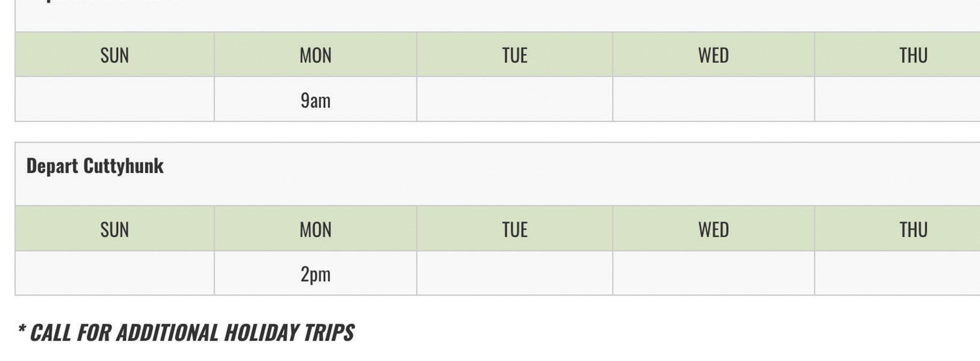Select empty Tuesday cell beside the 9am time
This screenshot has width=980, height=361.
[515, 99]
